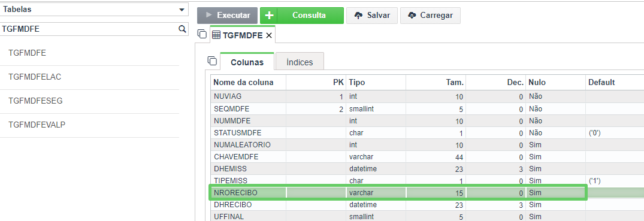Click the table grid icon on TGFMDFE tab
This screenshot has height=221, width=644.
[216, 35]
